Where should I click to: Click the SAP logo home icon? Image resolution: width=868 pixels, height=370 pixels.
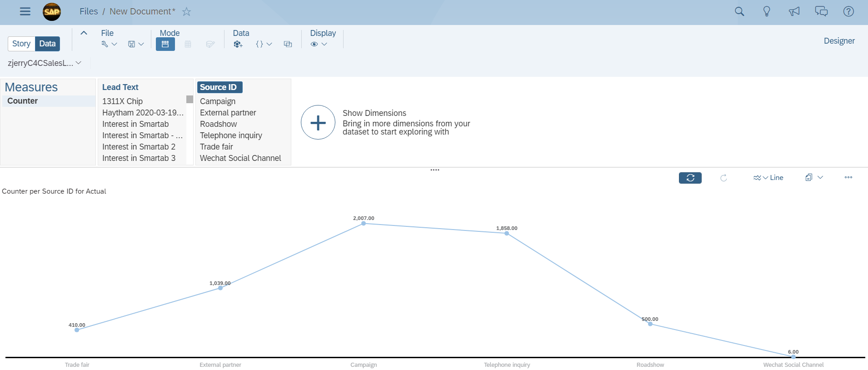click(x=52, y=11)
